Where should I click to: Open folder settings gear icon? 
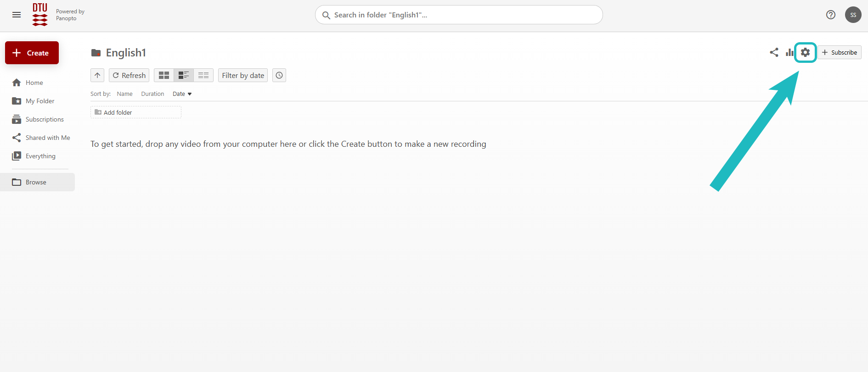(x=805, y=52)
